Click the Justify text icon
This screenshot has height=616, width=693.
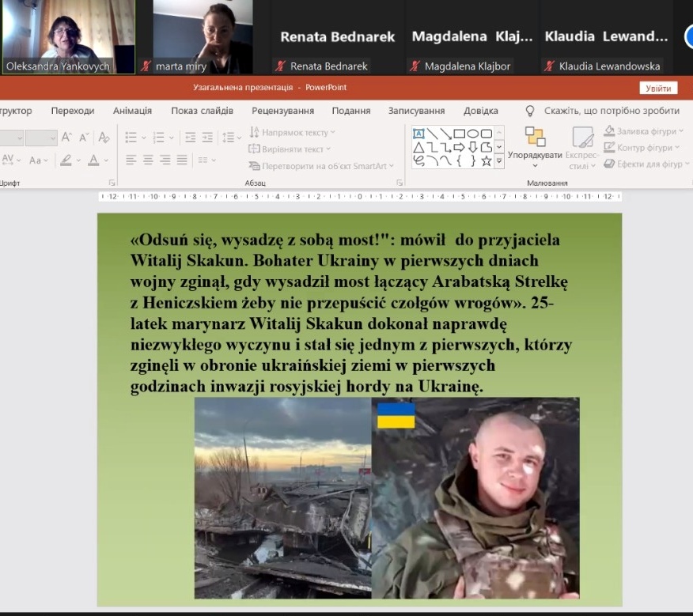[182, 160]
